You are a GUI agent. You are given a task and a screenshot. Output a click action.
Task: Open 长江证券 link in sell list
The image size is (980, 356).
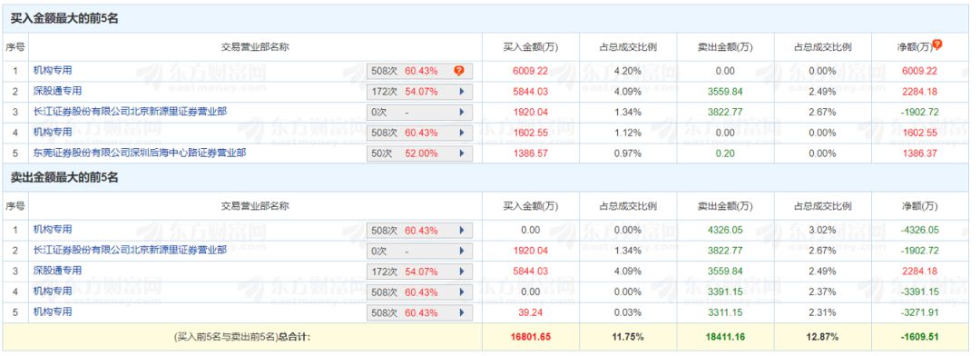[x=130, y=250]
